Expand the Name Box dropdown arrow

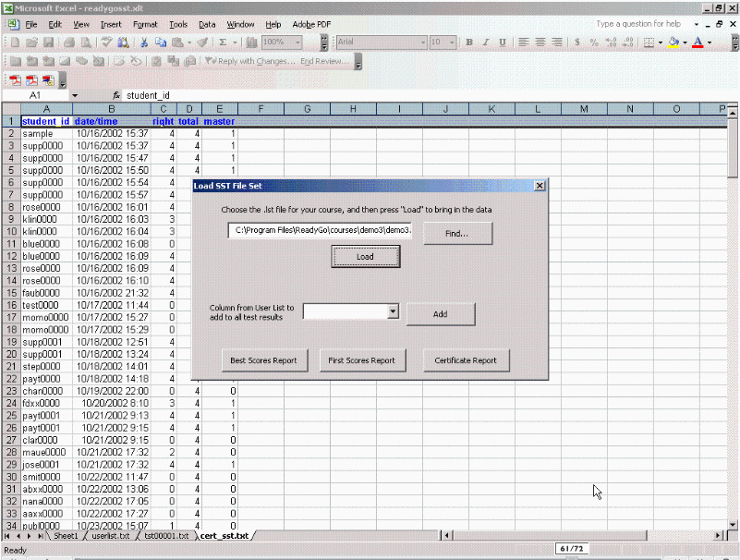pos(75,96)
